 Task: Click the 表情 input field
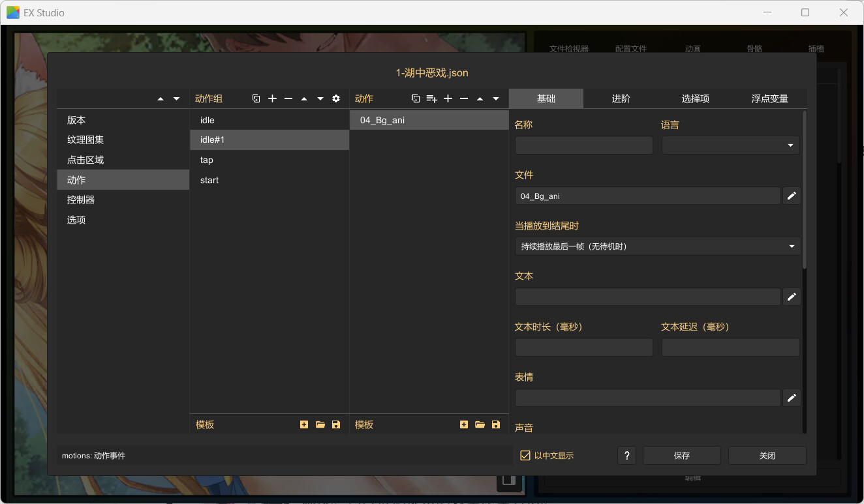648,398
